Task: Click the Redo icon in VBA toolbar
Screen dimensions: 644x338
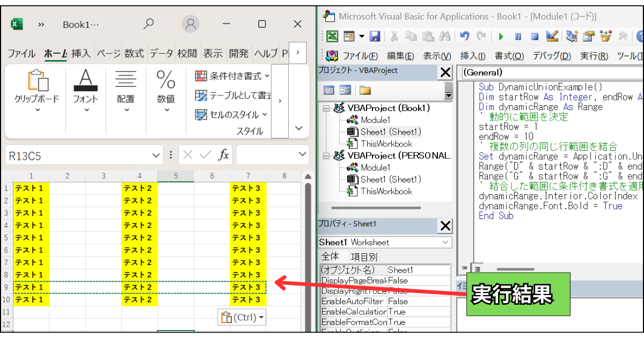Action: click(x=481, y=36)
